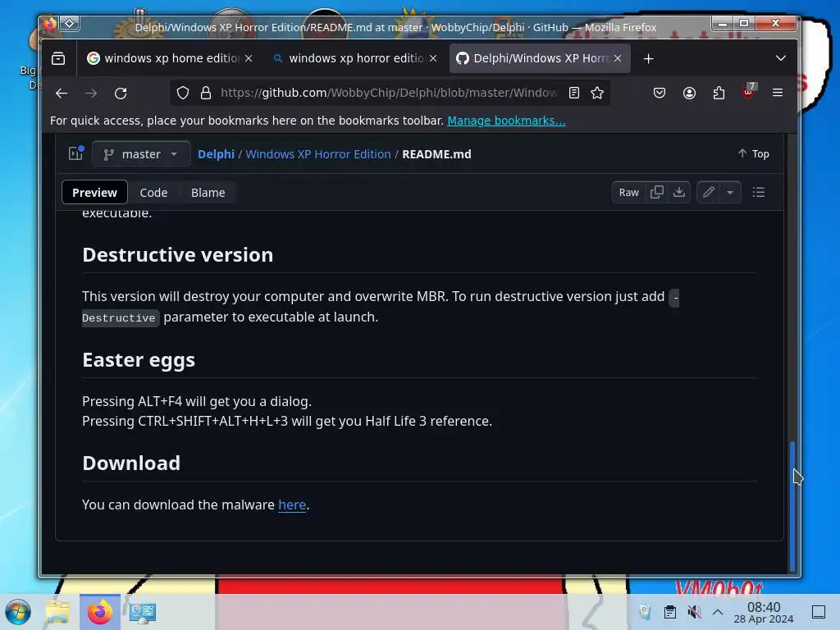Open the Firefox account icon

tap(689, 94)
